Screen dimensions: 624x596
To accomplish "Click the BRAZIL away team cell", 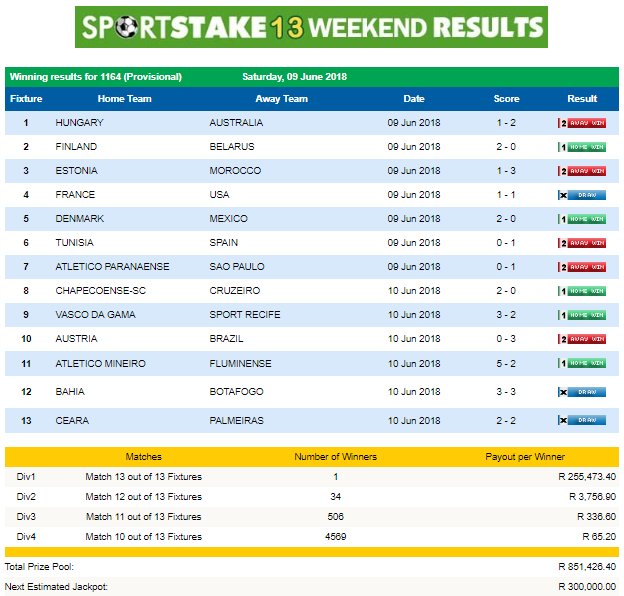I will click(226, 339).
